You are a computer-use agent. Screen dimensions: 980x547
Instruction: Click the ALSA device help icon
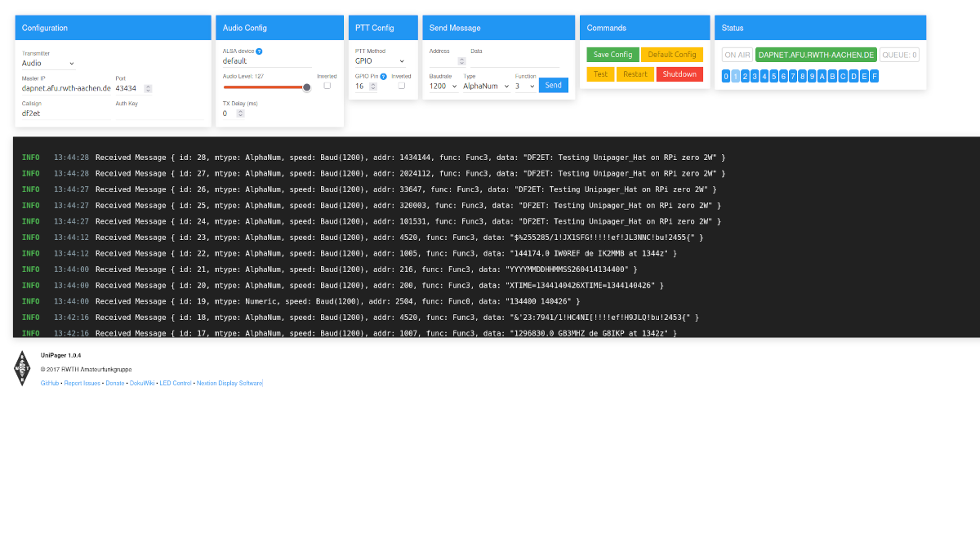coord(259,51)
